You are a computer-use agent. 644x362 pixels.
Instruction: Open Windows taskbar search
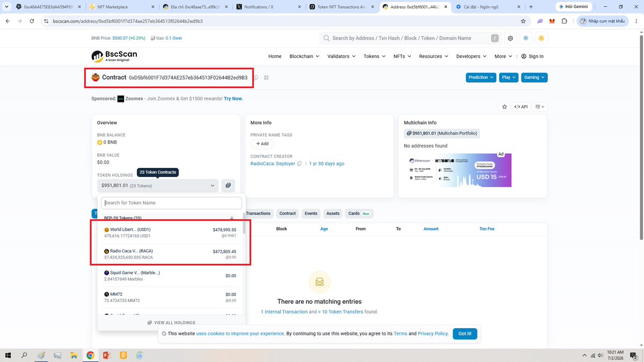(24, 355)
